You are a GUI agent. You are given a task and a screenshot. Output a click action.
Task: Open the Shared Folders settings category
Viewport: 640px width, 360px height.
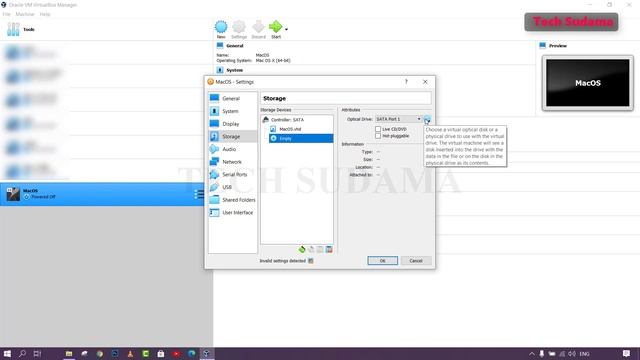click(233, 200)
